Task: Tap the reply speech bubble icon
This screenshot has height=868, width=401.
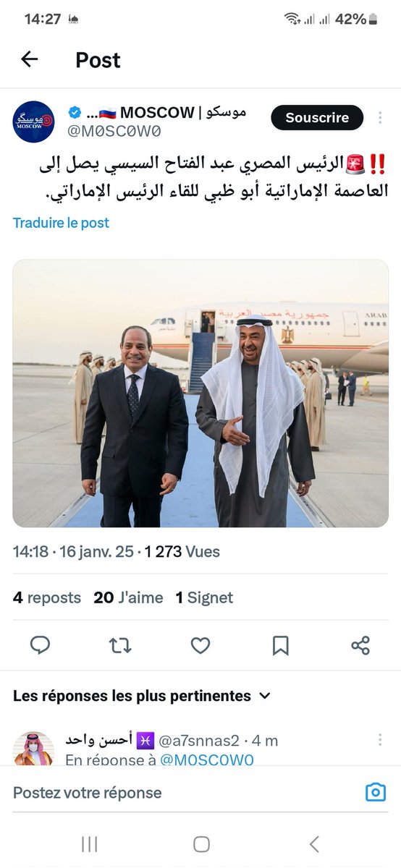Action: (40, 645)
